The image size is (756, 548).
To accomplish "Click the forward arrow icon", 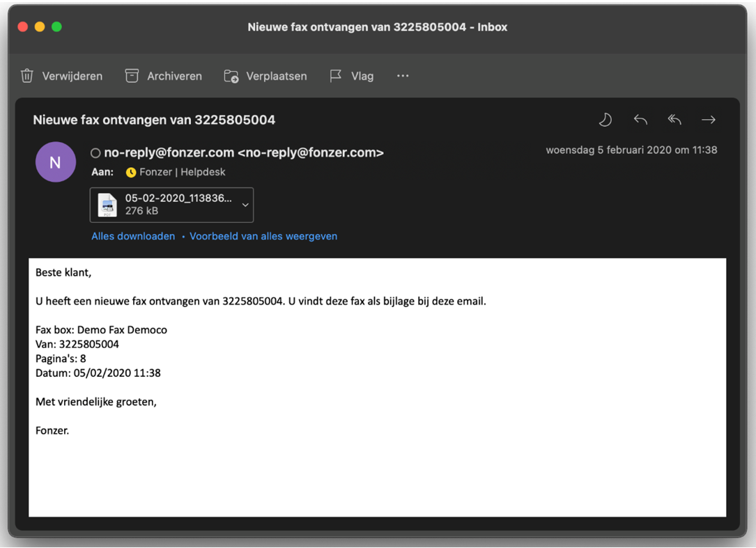I will point(708,120).
